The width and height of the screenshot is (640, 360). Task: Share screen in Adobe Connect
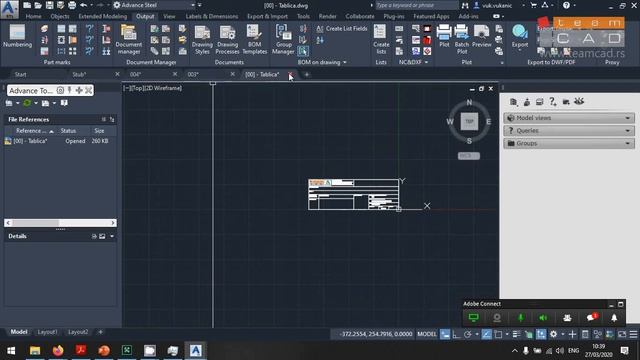(x=473, y=318)
